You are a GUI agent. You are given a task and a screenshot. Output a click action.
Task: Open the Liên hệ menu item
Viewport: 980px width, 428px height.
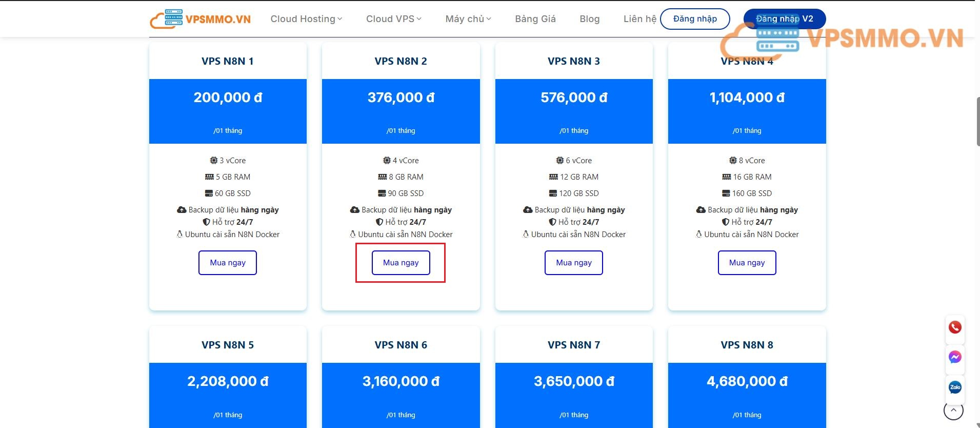click(640, 19)
